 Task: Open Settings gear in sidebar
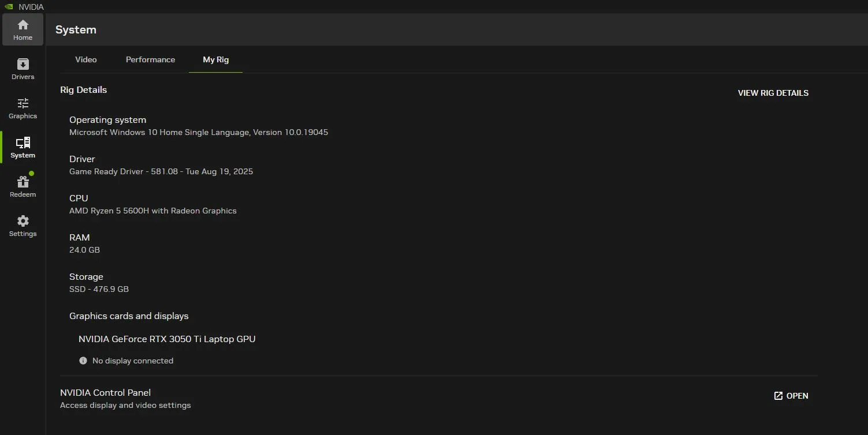point(23,221)
